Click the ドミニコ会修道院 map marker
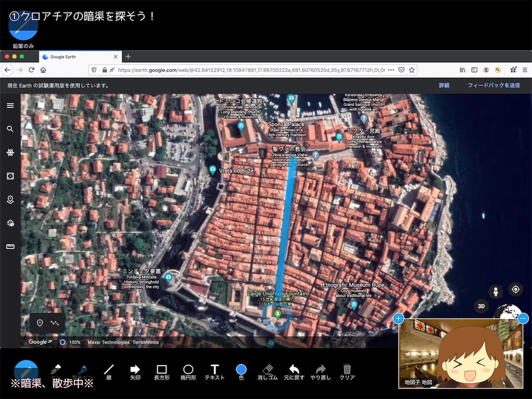The height and width of the screenshot is (399, 532). pos(241,127)
